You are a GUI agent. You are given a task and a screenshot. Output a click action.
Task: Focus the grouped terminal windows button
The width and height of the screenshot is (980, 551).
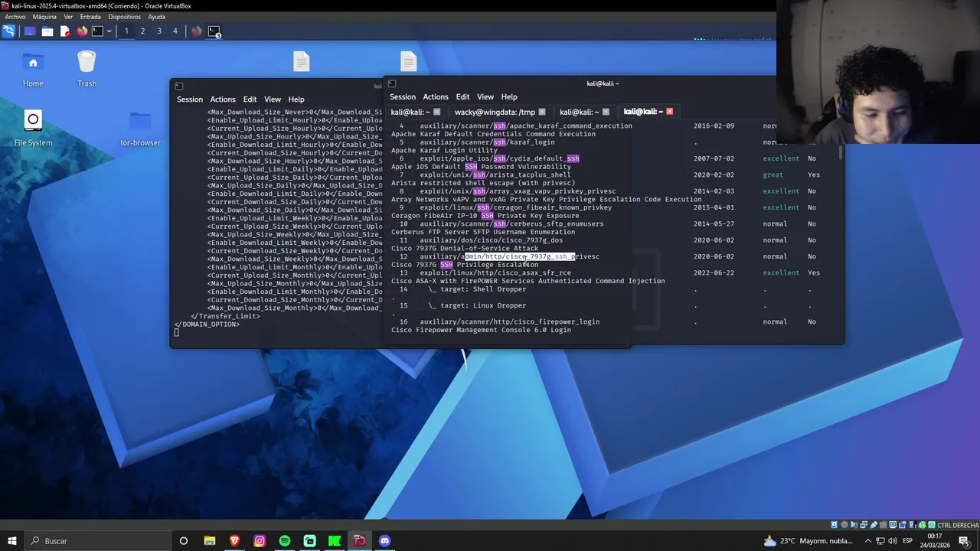pos(214,31)
